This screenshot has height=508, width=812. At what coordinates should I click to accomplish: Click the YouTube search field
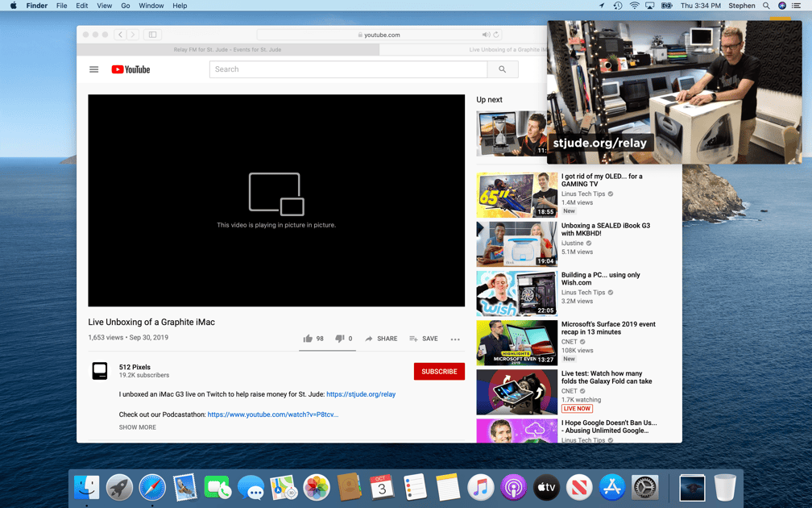click(x=348, y=69)
